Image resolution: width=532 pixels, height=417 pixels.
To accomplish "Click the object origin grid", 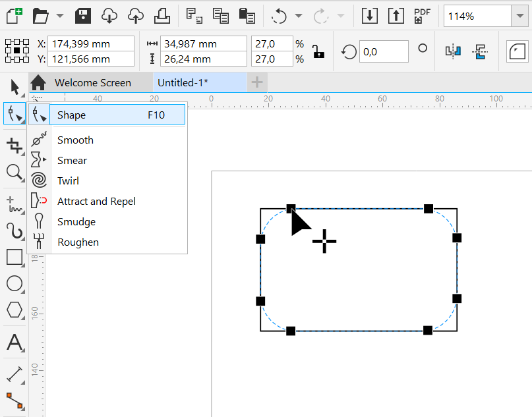I will [x=17, y=51].
